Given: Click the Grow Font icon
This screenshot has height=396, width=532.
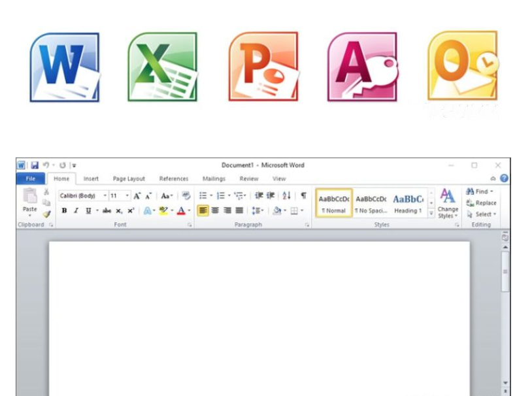Looking at the screenshot, I should (137, 195).
